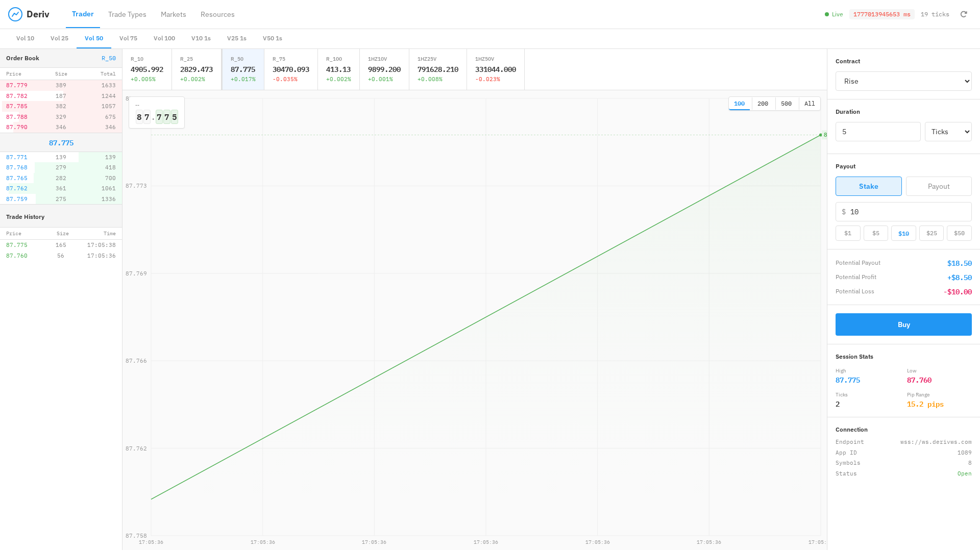Image resolution: width=980 pixels, height=551 pixels.
Task: Open the Resources menu
Action: tap(217, 14)
